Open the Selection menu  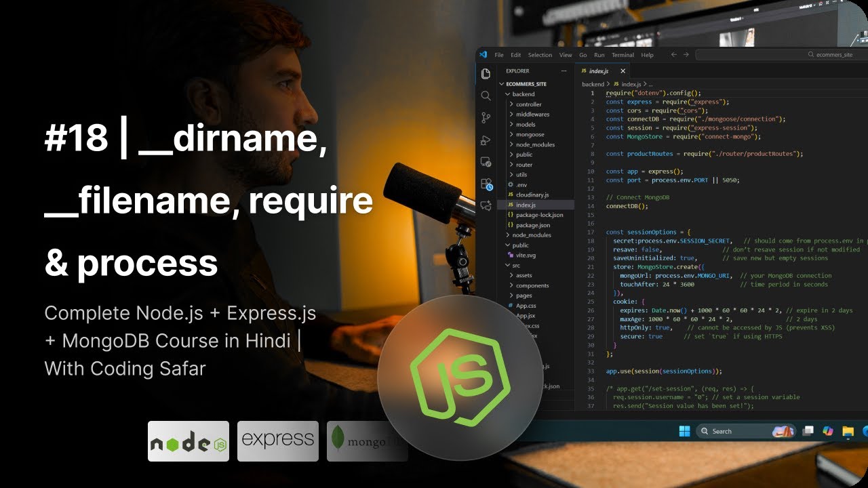point(540,55)
